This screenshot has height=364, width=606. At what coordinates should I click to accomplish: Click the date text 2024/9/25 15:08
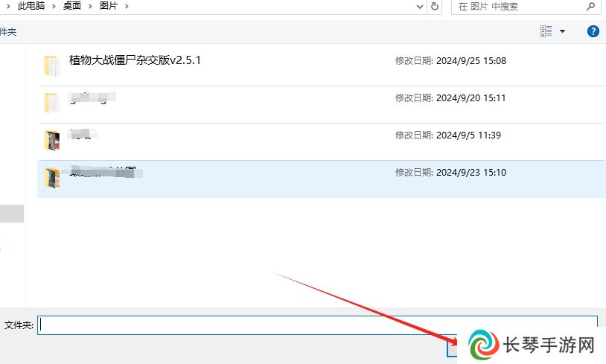pos(471,61)
